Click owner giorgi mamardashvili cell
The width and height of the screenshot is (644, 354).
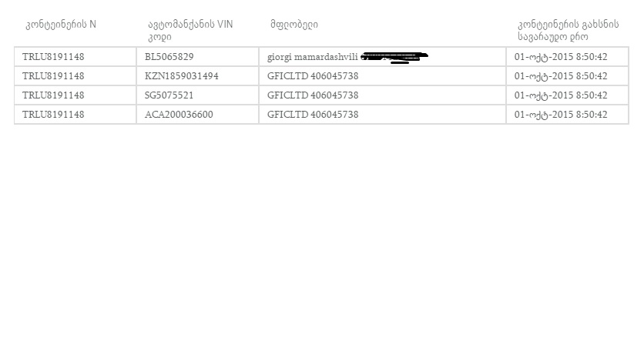(x=382, y=57)
